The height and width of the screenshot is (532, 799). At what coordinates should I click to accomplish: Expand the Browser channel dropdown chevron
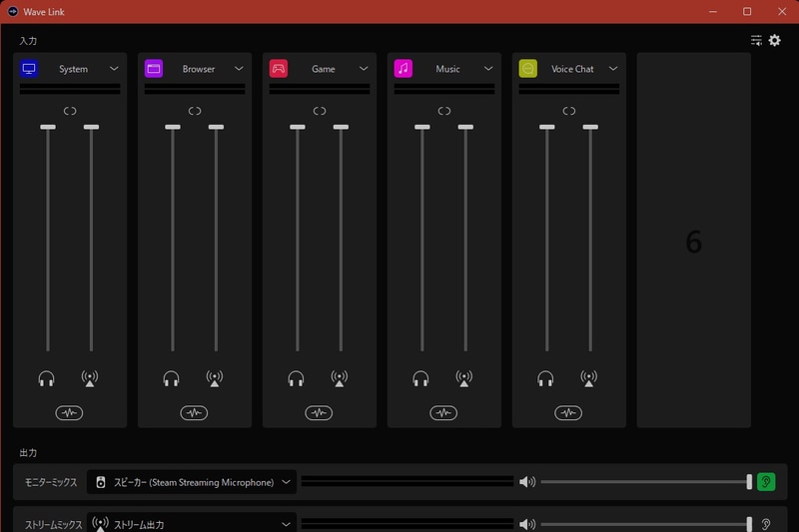239,68
